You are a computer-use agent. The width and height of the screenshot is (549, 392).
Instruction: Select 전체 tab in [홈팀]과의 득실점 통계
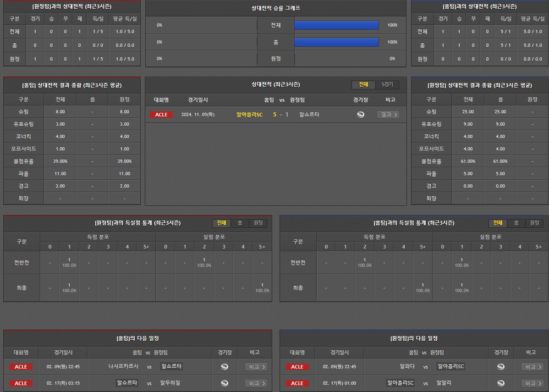[x=498, y=223]
